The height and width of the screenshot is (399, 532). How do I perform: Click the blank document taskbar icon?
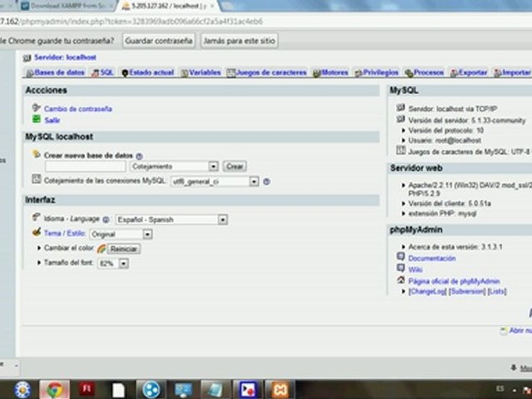pos(119,390)
